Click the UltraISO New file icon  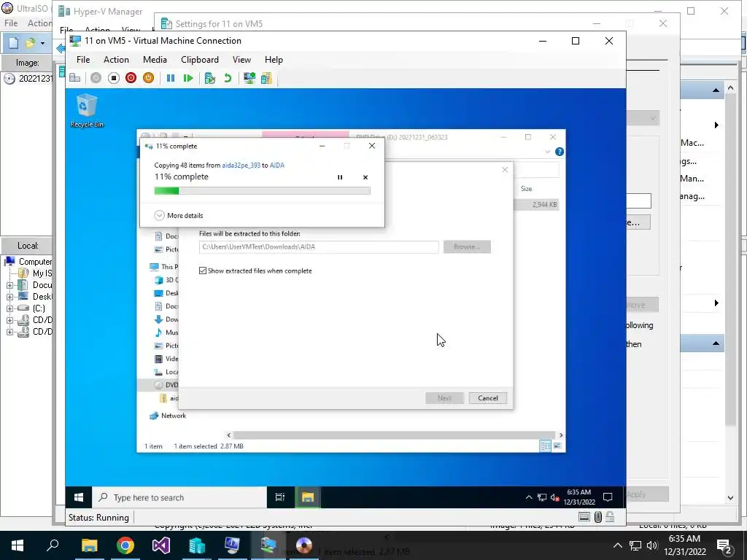click(13, 43)
